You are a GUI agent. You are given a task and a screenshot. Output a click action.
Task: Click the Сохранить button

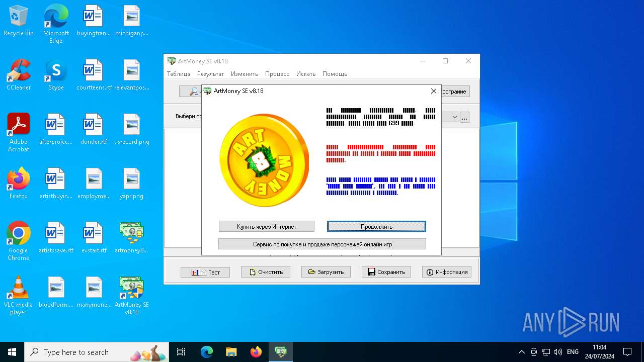coord(386,272)
